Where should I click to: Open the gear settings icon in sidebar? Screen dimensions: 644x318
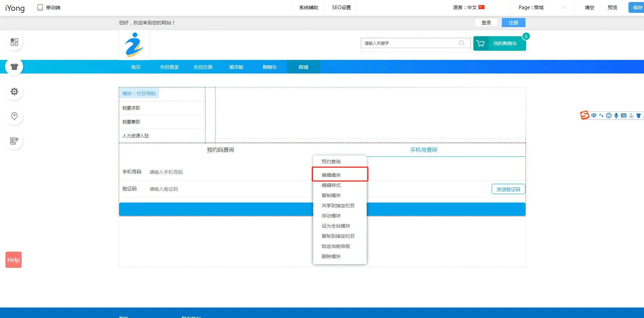(x=14, y=91)
